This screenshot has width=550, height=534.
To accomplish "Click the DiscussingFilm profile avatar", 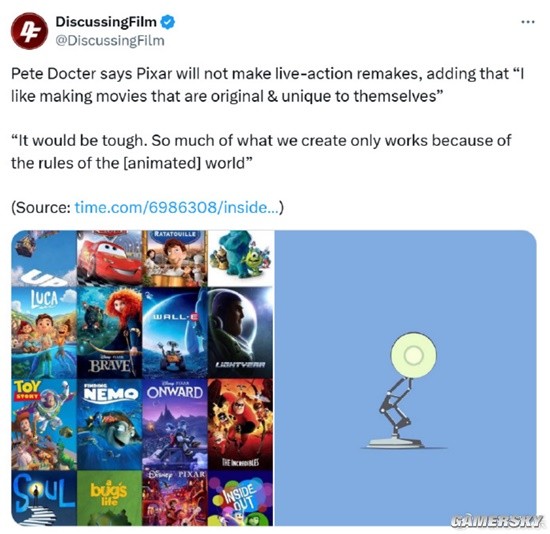I will click(x=29, y=31).
